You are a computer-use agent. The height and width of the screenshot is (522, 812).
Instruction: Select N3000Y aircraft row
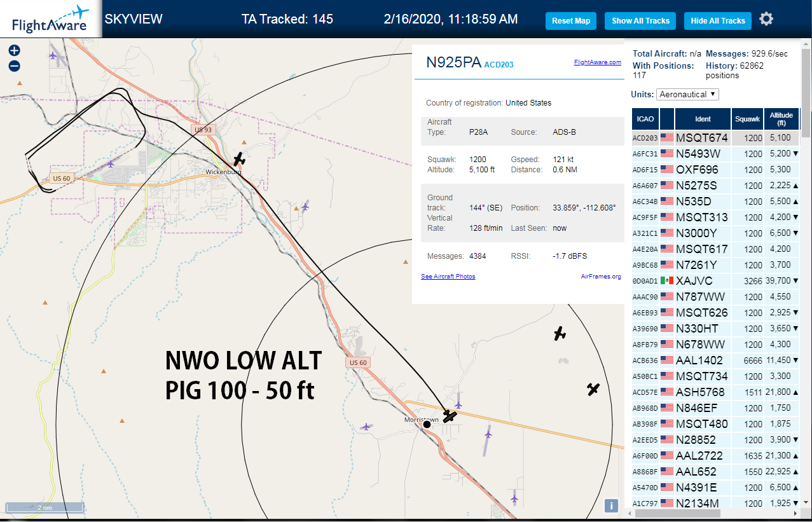(715, 233)
